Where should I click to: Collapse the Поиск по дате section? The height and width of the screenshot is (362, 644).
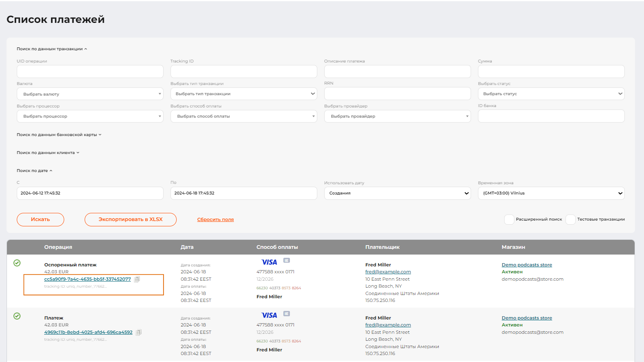tap(34, 171)
